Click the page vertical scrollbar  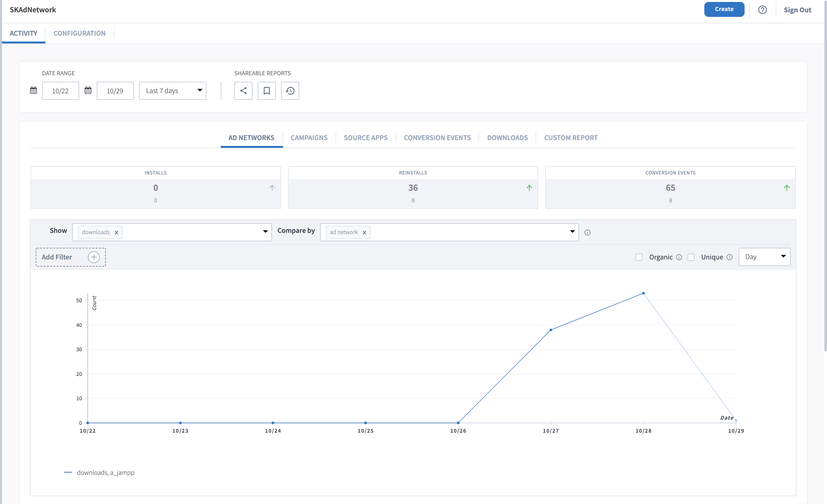(x=825, y=176)
